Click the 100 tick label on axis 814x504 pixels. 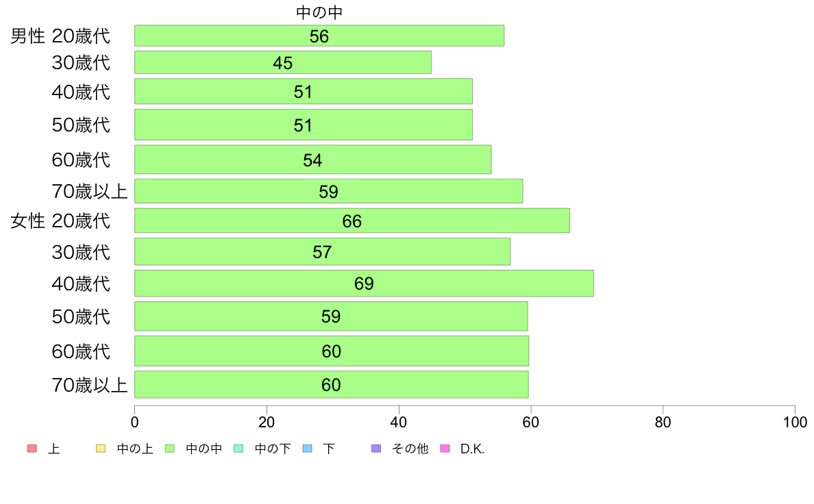point(795,423)
